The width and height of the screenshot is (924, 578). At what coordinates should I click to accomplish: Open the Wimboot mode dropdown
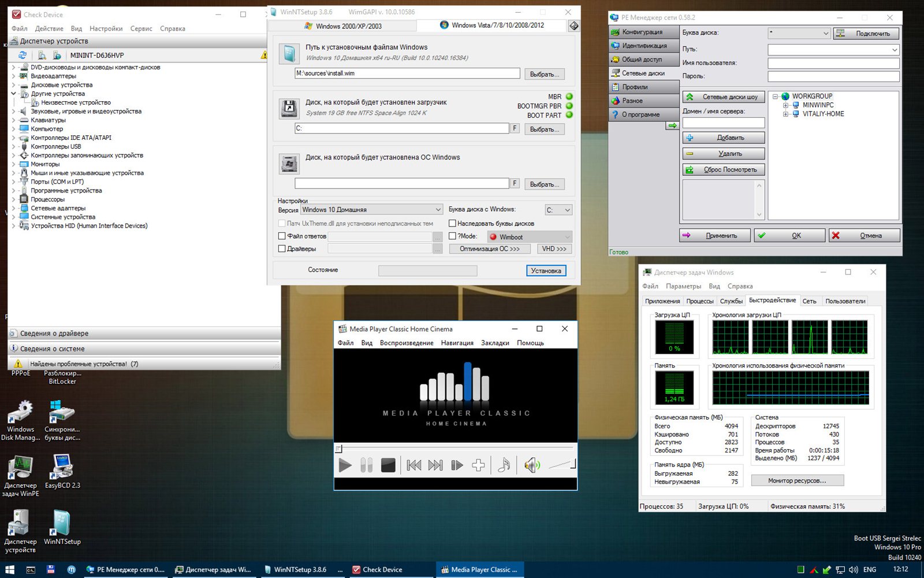pyautogui.click(x=530, y=237)
